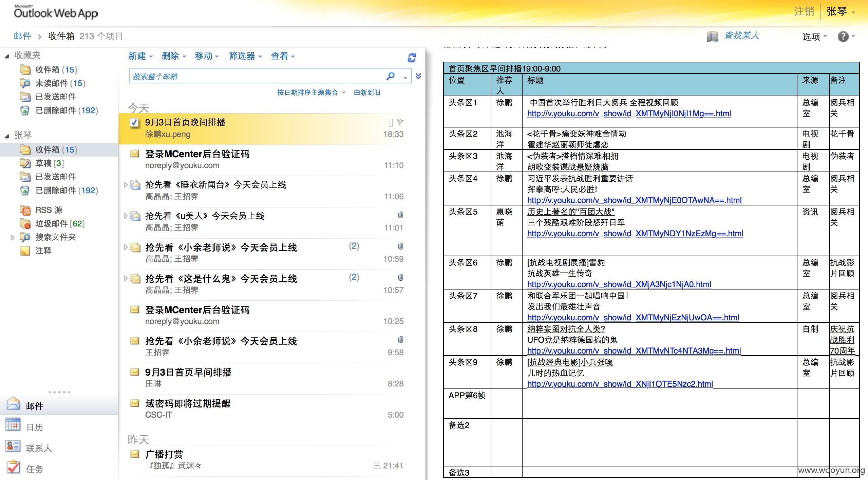Click attachment icon on 抢先看《u美人》 message

(x=400, y=215)
